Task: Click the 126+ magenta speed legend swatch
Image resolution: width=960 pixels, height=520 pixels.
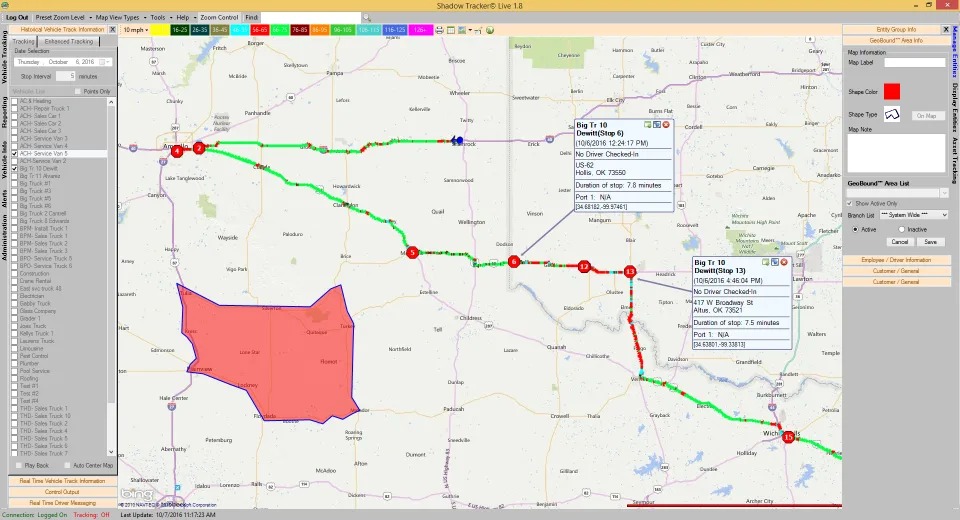Action: pyautogui.click(x=421, y=30)
